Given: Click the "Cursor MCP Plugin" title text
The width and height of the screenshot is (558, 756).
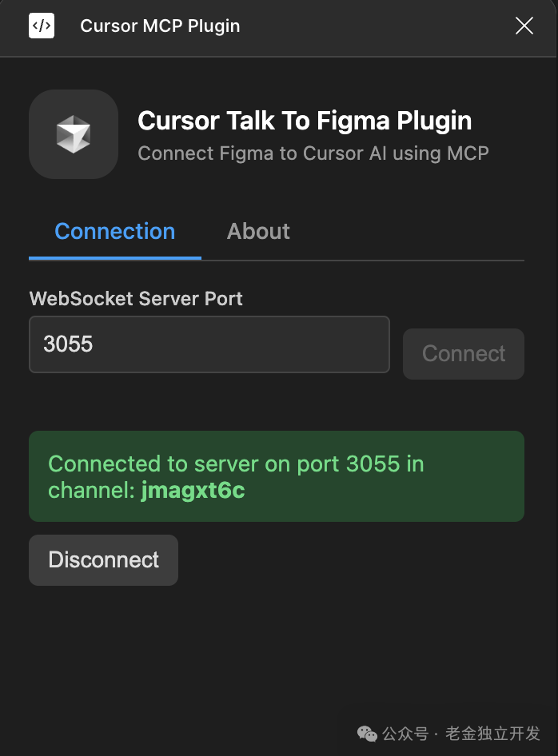Looking at the screenshot, I should 160,26.
